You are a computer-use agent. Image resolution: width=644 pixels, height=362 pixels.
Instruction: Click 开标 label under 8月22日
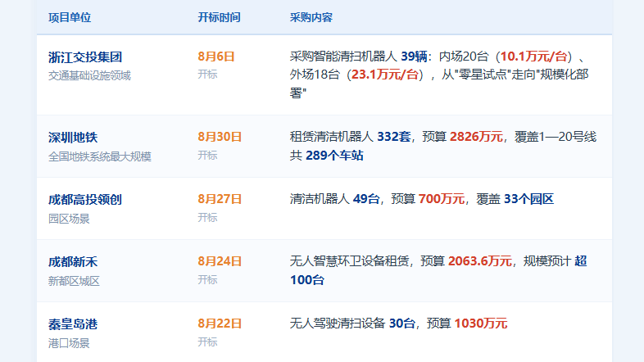pyautogui.click(x=207, y=342)
